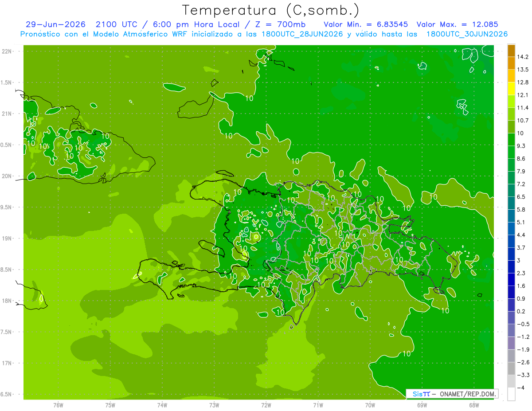Screen dimensions: 532x411
Task: Click the 9.3 colorbar value label
Action: [x=521, y=146]
